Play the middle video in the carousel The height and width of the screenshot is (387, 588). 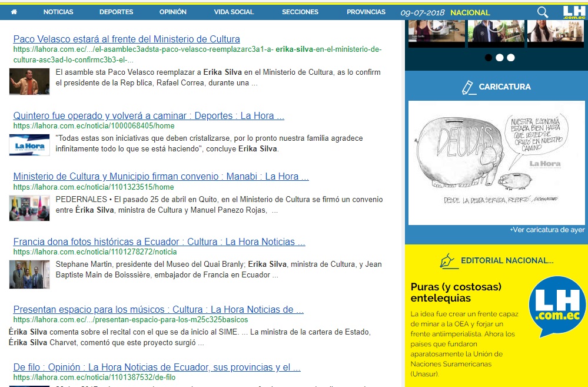(495, 27)
